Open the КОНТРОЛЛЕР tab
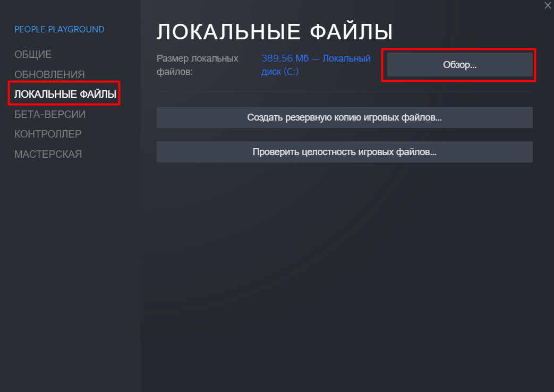554x392 pixels. point(48,134)
